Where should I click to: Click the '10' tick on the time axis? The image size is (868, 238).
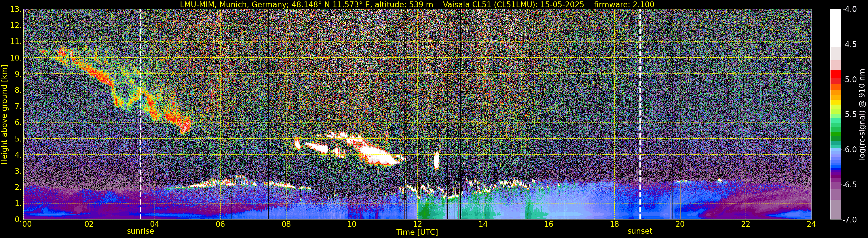(x=352, y=224)
